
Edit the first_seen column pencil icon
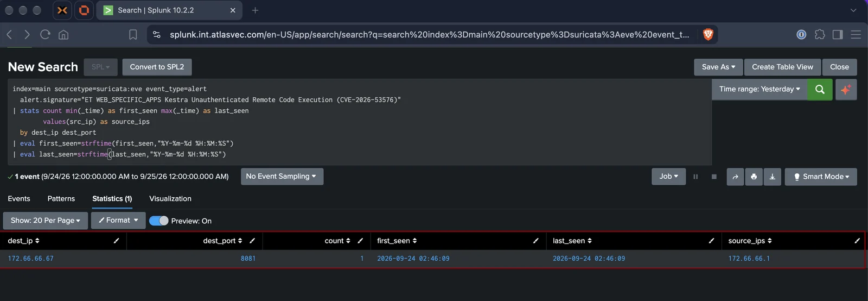tap(535, 241)
